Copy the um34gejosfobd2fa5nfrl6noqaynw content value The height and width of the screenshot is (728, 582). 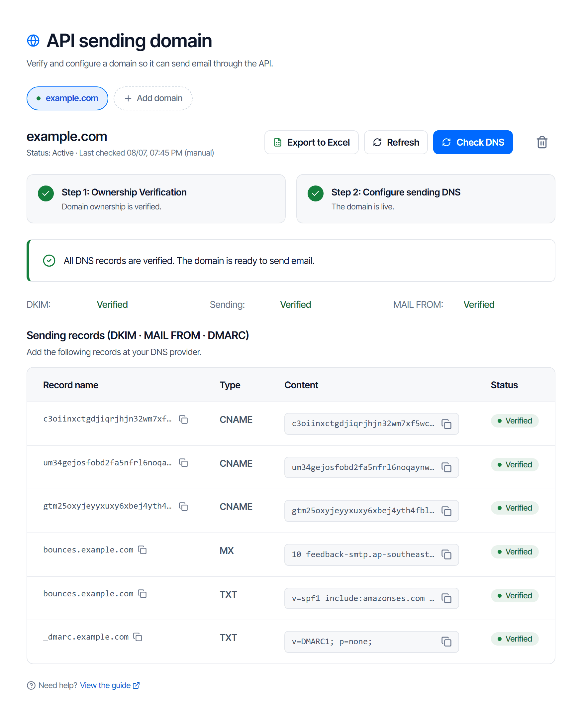(x=446, y=467)
